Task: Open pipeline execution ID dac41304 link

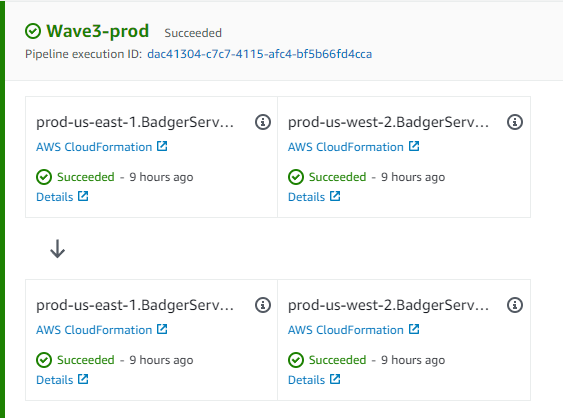Action: [x=260, y=54]
